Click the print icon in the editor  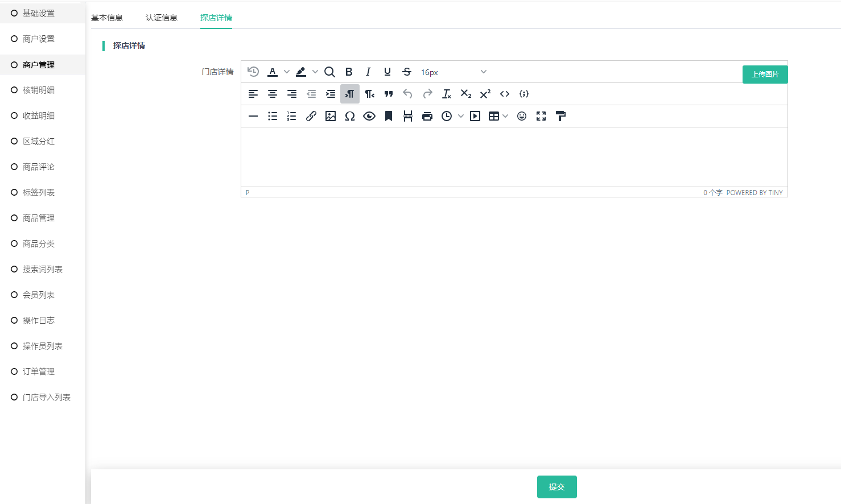[x=427, y=116]
